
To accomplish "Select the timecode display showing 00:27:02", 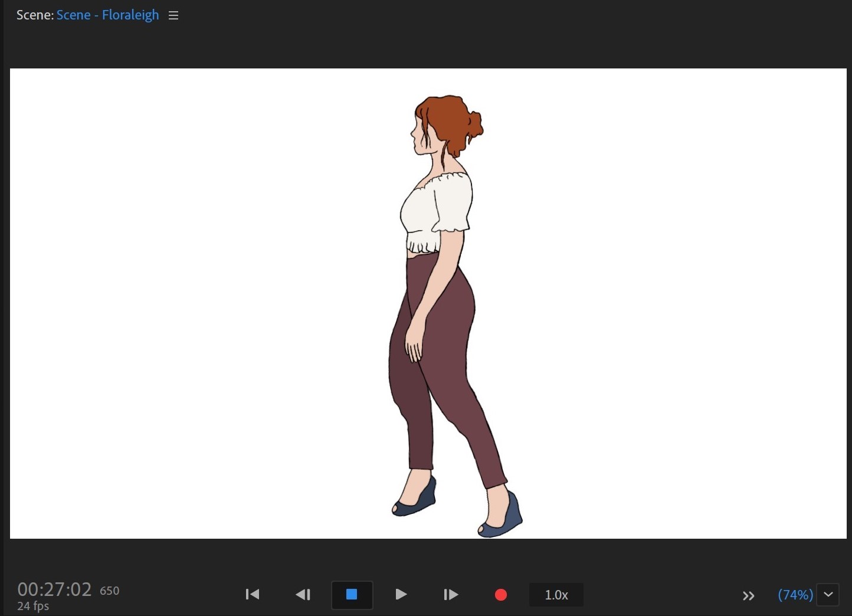I will (x=54, y=589).
